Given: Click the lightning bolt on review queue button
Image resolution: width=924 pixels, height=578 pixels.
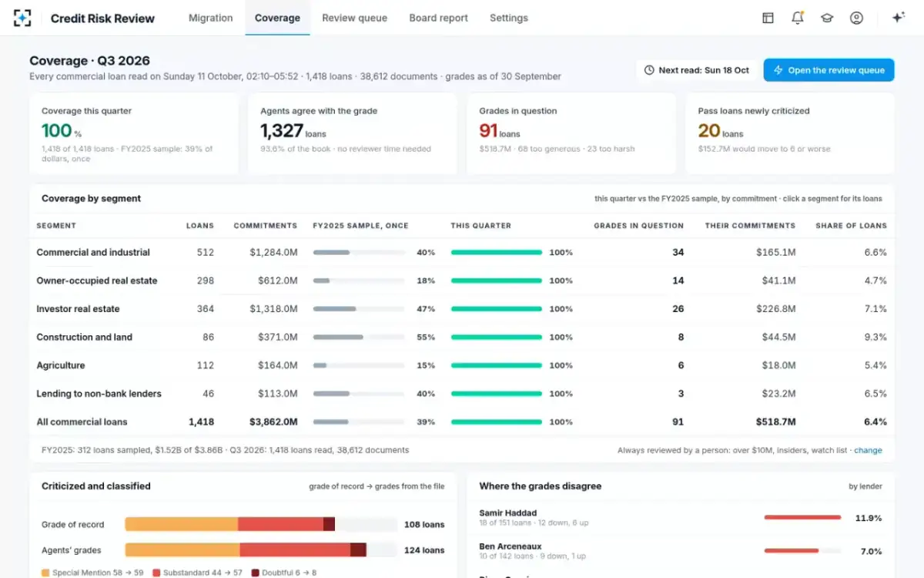Looking at the screenshot, I should click(x=778, y=70).
